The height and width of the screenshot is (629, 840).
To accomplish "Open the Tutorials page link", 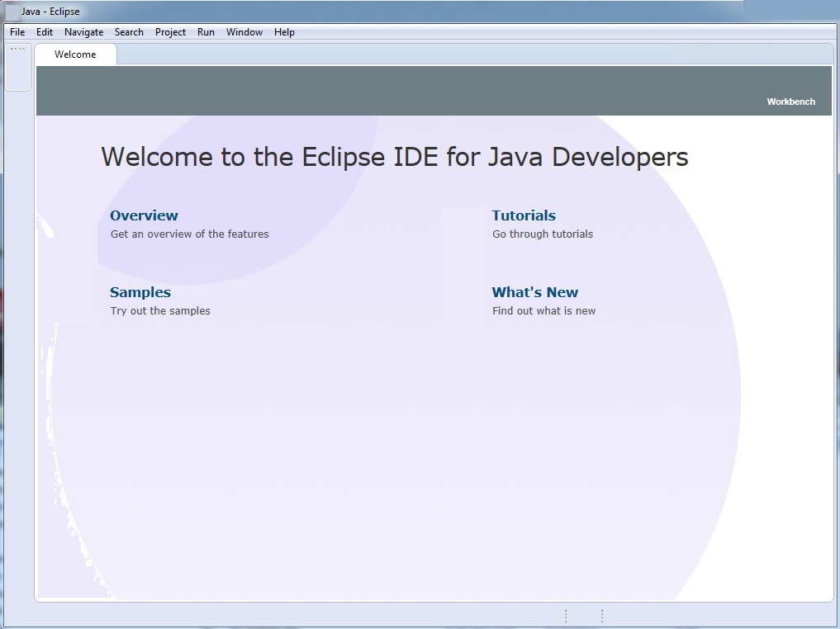I will (524, 215).
